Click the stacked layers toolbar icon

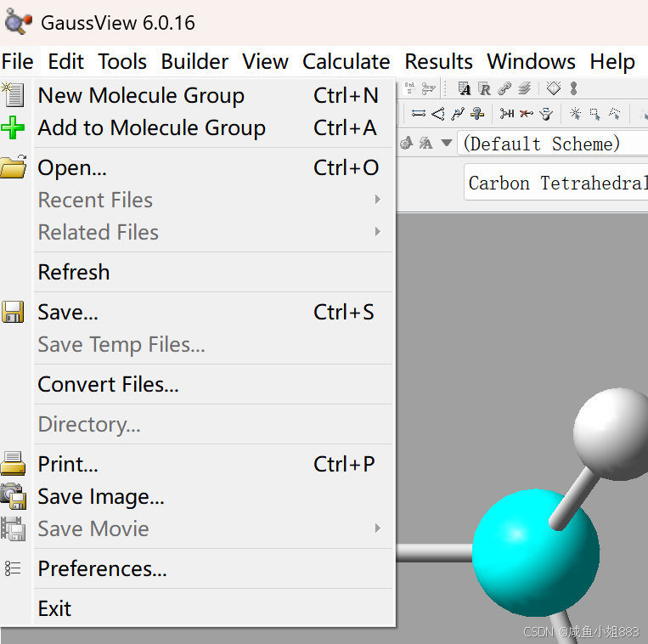click(525, 88)
